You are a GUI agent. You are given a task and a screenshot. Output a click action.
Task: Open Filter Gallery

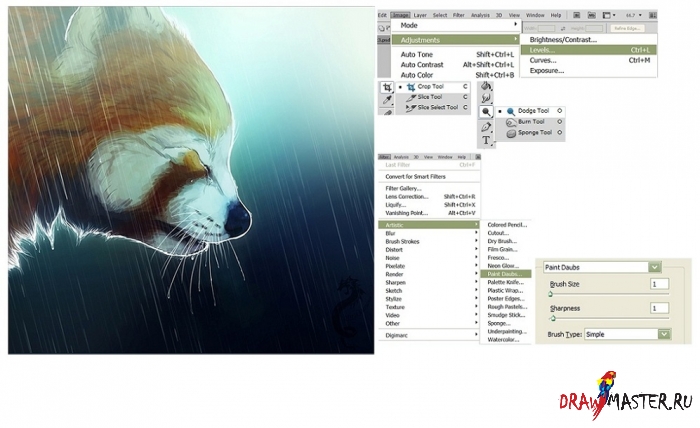[429, 188]
